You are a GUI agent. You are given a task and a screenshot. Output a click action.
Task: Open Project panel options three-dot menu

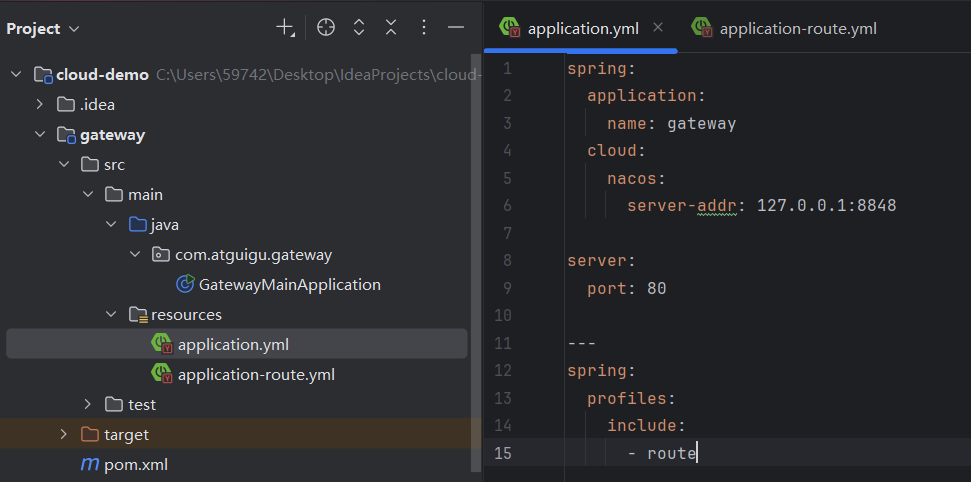pyautogui.click(x=424, y=27)
